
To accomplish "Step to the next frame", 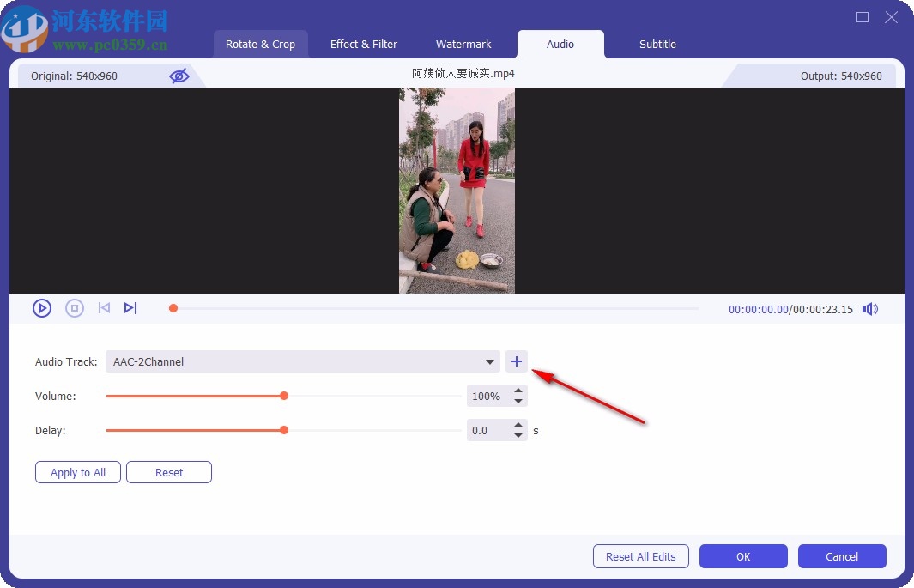I will point(130,307).
